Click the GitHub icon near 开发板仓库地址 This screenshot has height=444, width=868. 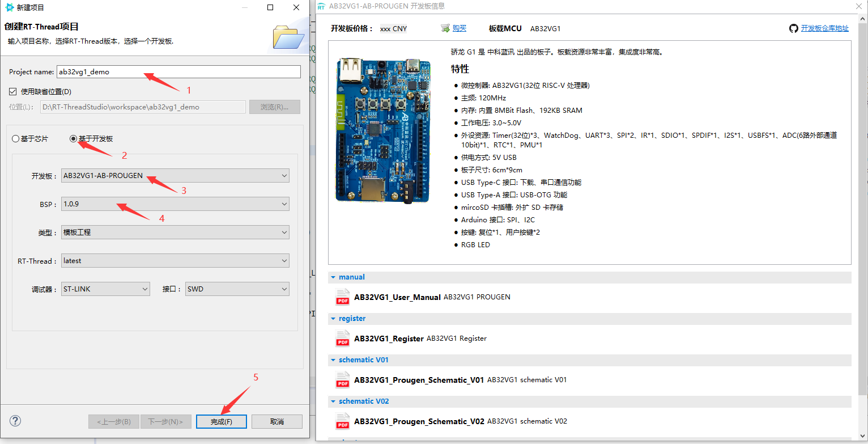coord(794,28)
